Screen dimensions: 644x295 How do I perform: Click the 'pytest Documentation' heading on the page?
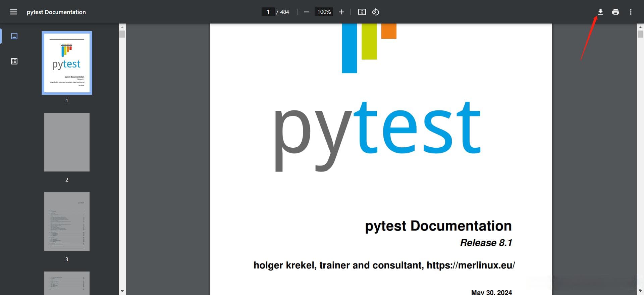[x=438, y=226]
